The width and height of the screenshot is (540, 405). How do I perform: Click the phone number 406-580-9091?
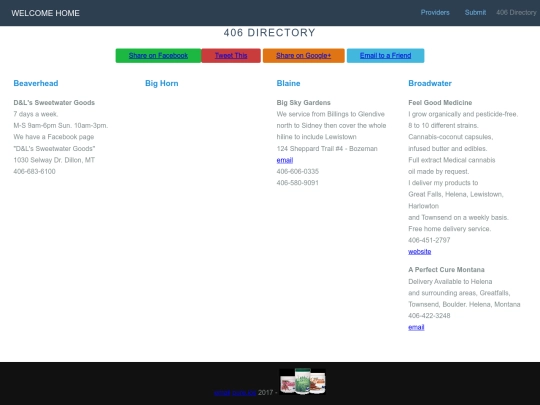coord(298,183)
